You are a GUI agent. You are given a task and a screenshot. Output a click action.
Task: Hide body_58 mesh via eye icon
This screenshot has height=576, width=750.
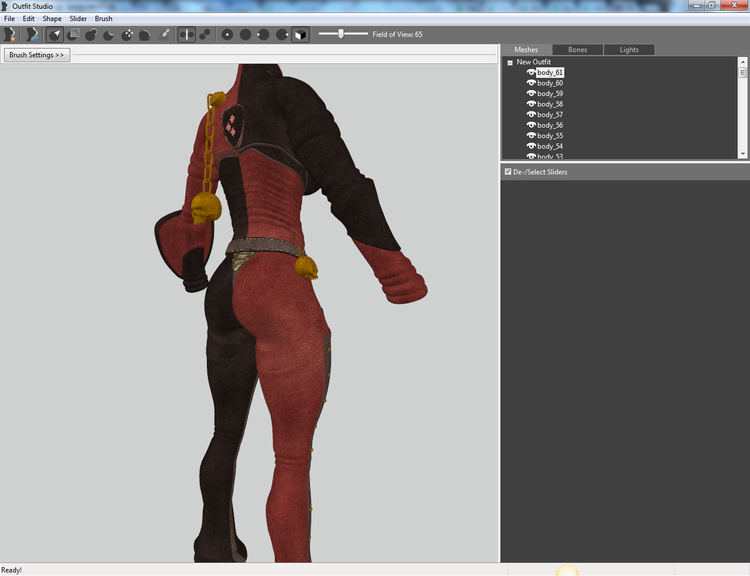coord(530,104)
